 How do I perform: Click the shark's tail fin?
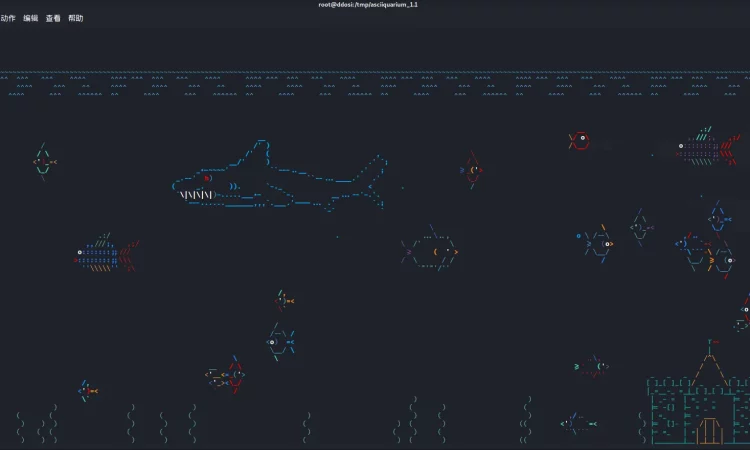click(x=372, y=180)
